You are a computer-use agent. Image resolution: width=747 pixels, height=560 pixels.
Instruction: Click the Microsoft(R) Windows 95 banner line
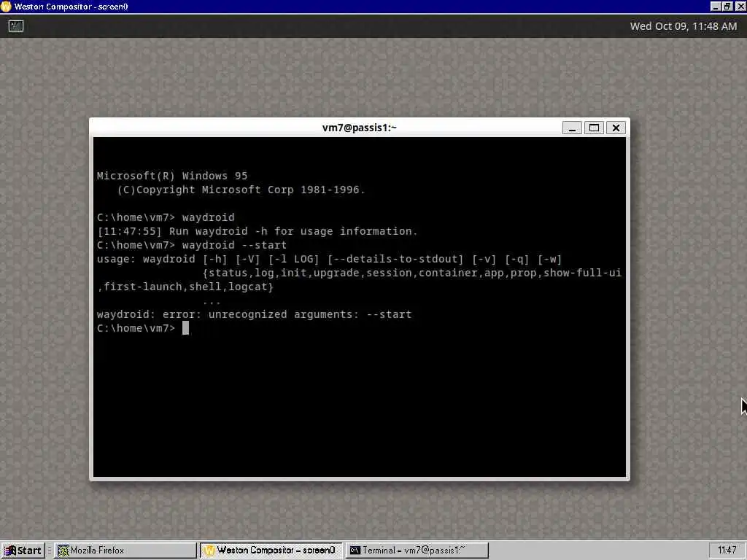[172, 176]
